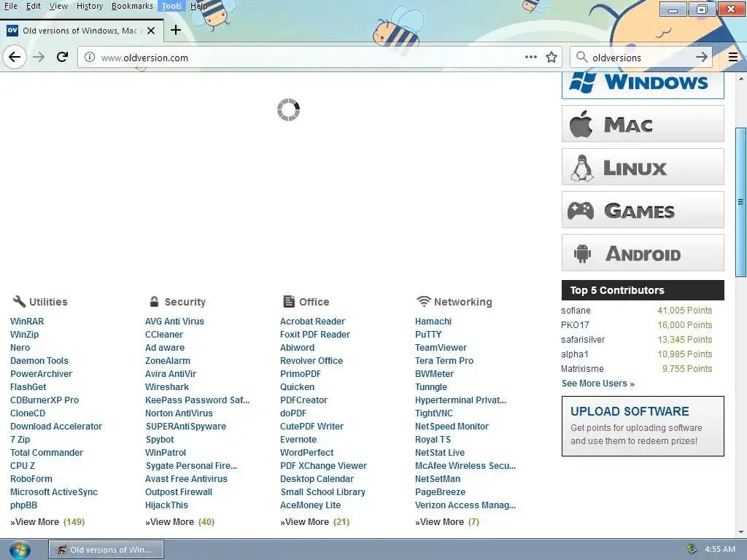Viewport: 747px width, 560px height.
Task: Open the Windows start orb
Action: coord(19,550)
